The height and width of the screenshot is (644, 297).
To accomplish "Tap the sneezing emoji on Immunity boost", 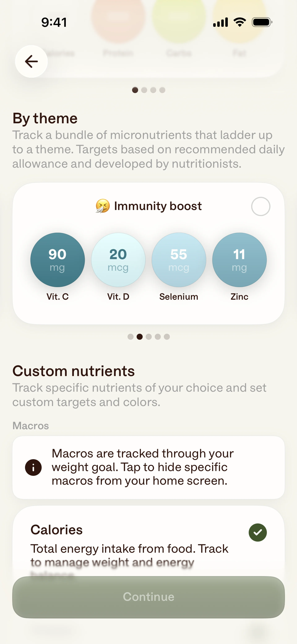I will [103, 206].
